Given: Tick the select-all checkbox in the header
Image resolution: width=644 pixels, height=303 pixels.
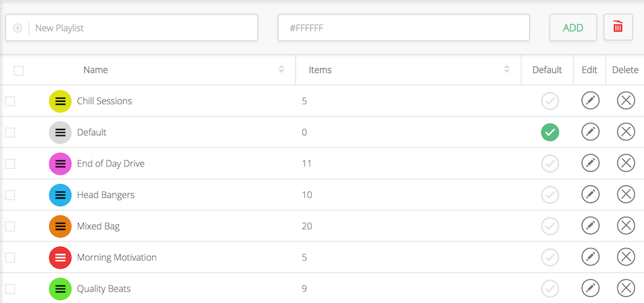Looking at the screenshot, I should tap(18, 70).
